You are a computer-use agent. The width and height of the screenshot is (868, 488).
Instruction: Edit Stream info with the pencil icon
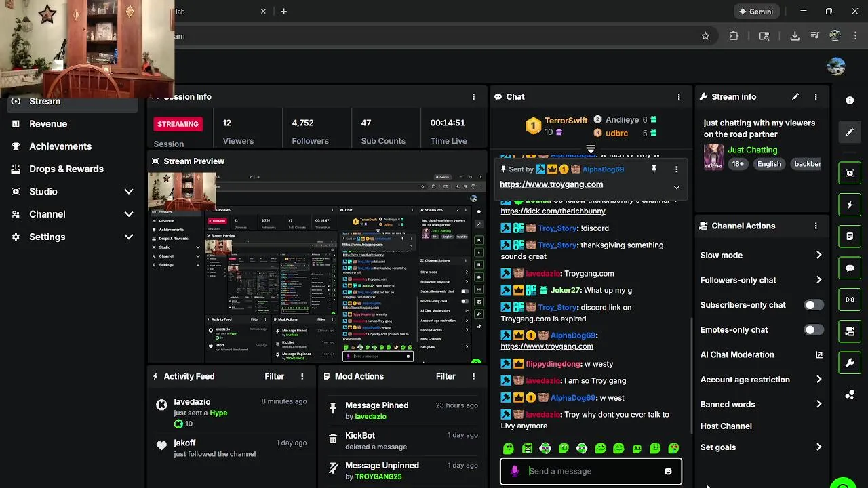[x=795, y=97]
